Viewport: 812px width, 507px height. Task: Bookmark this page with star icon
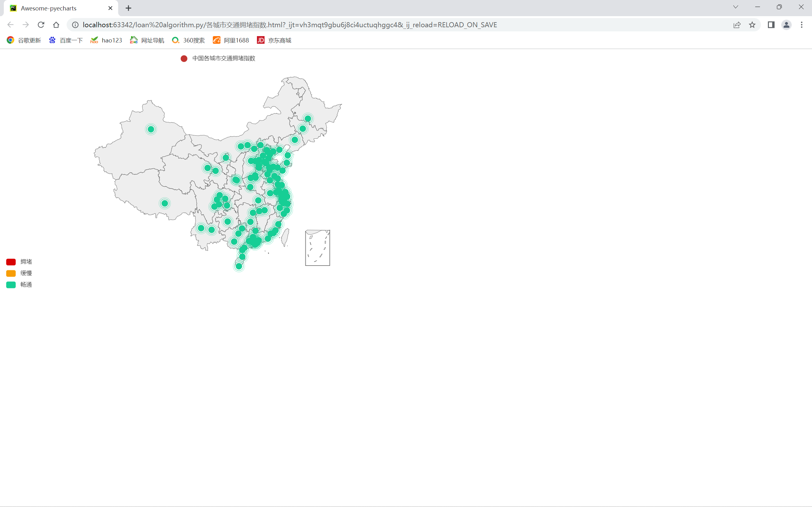752,25
